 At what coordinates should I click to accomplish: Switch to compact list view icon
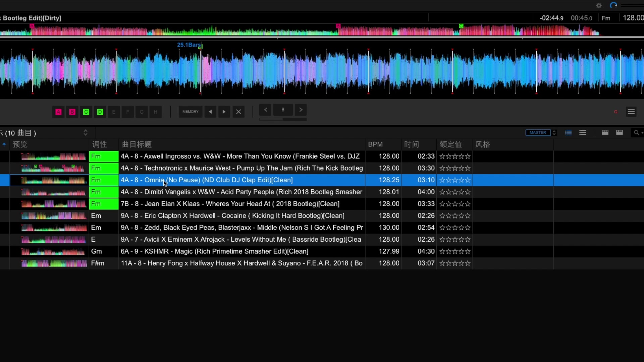pyautogui.click(x=568, y=133)
